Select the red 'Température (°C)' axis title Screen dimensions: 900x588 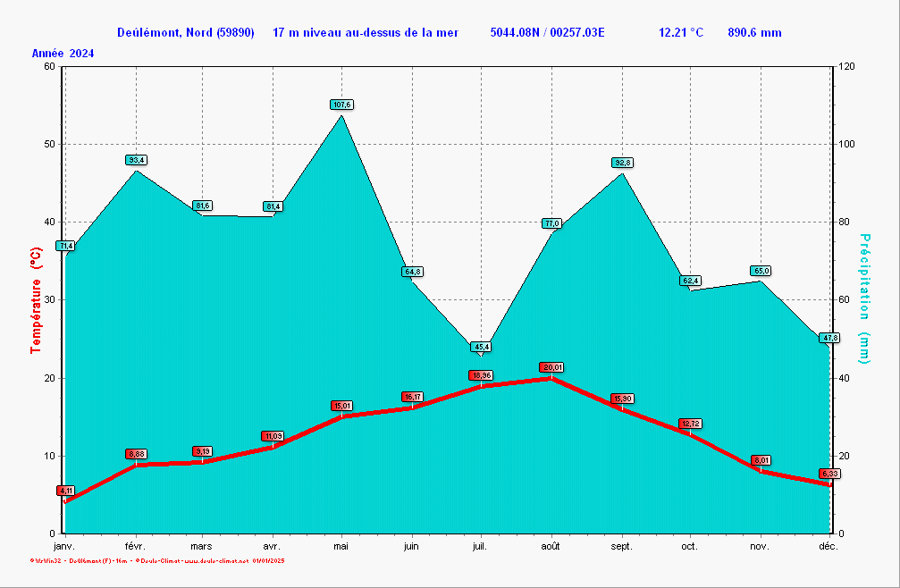click(x=37, y=301)
